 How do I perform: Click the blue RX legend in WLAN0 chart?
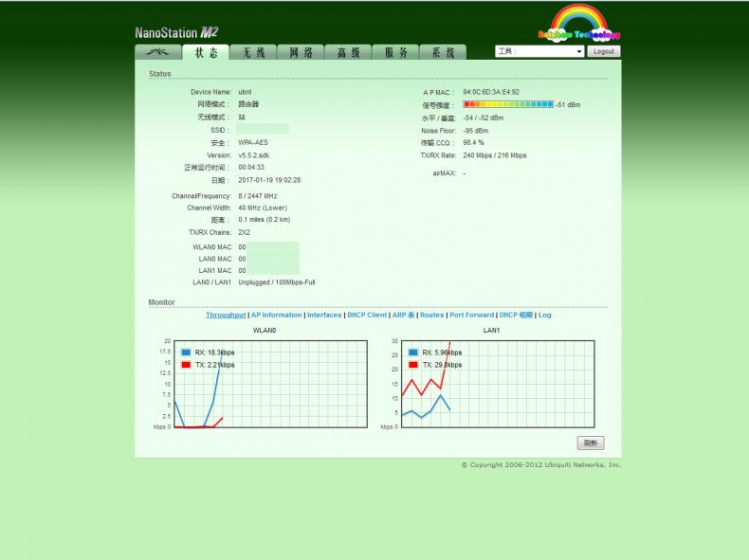(x=186, y=352)
